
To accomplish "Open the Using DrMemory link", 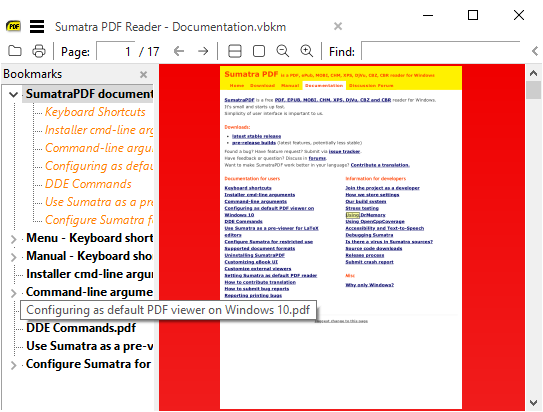I will click(x=365, y=215).
